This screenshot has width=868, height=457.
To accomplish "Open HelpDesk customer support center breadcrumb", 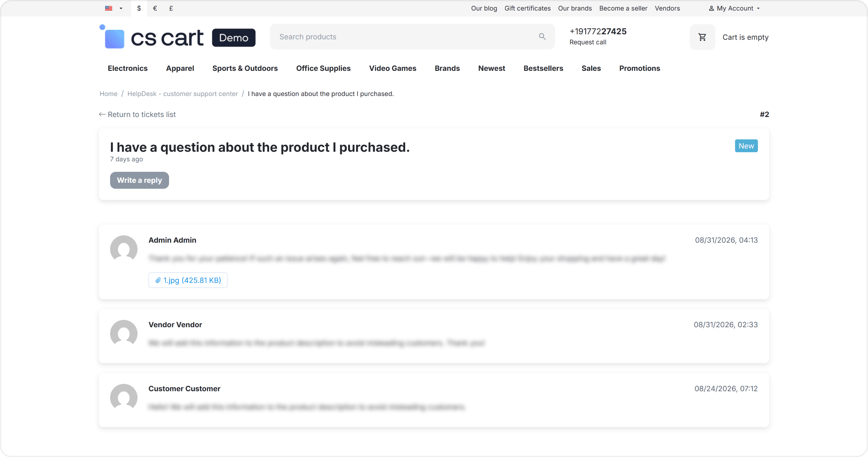I will [x=182, y=94].
